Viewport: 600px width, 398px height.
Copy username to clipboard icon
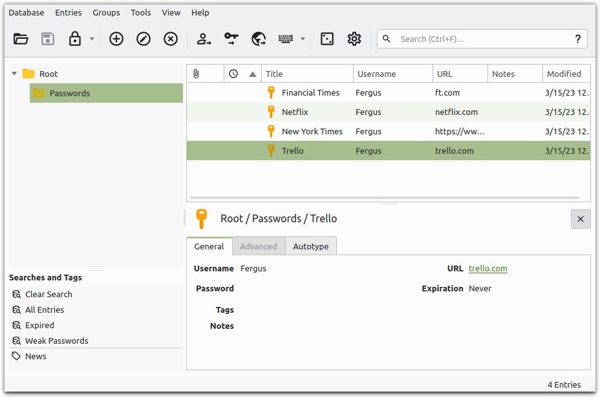(x=204, y=39)
